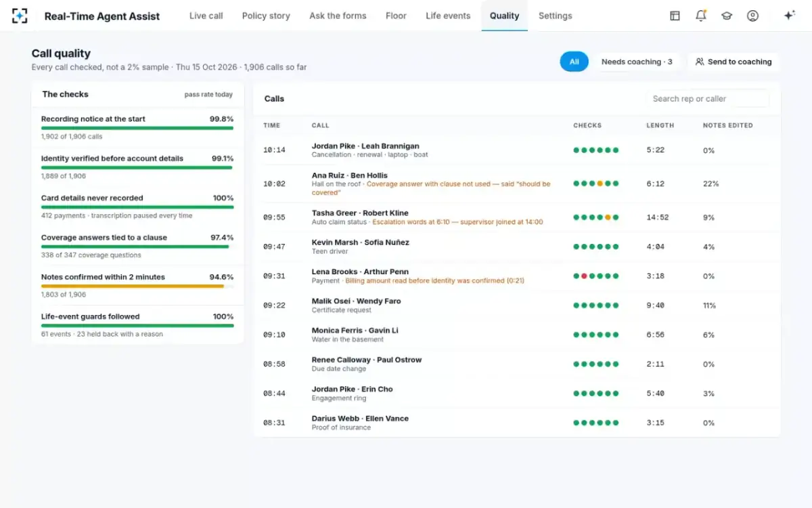Open the Ana Ruiz · Ben Hollis call
The height and width of the screenshot is (508, 812).
[517, 184]
